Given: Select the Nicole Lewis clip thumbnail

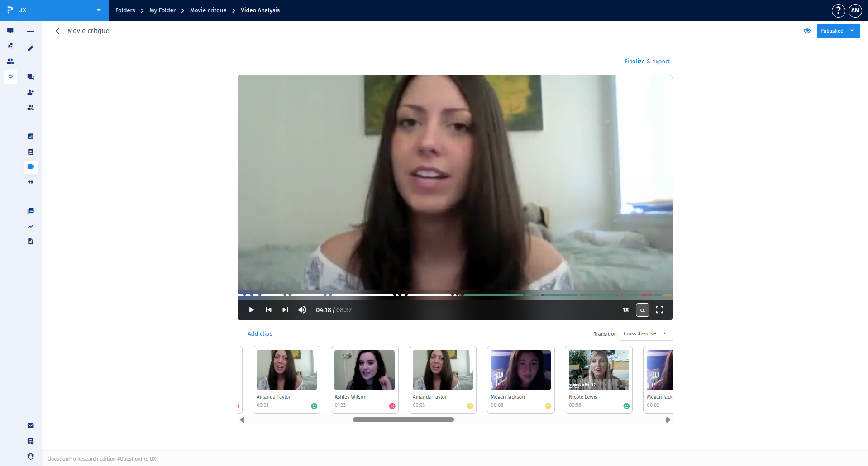Looking at the screenshot, I should pyautogui.click(x=599, y=370).
